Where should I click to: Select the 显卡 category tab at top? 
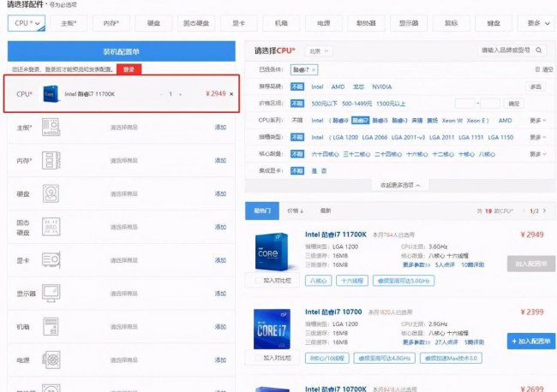click(239, 23)
